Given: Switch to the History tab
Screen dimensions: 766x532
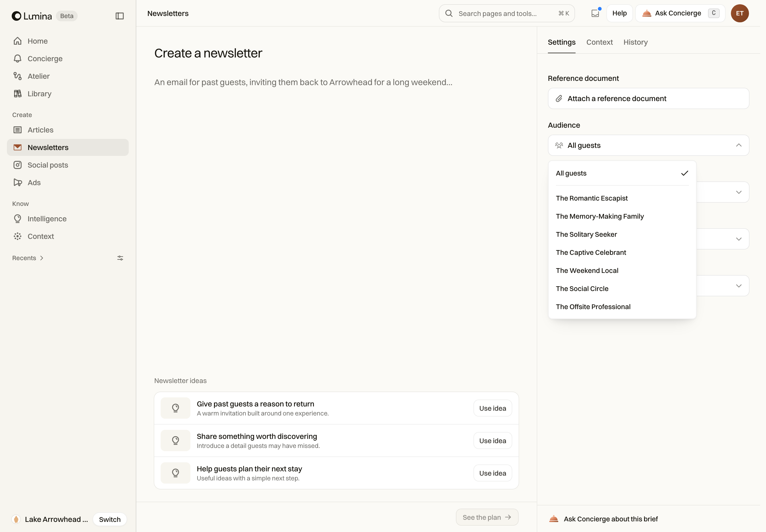Looking at the screenshot, I should click(x=635, y=42).
